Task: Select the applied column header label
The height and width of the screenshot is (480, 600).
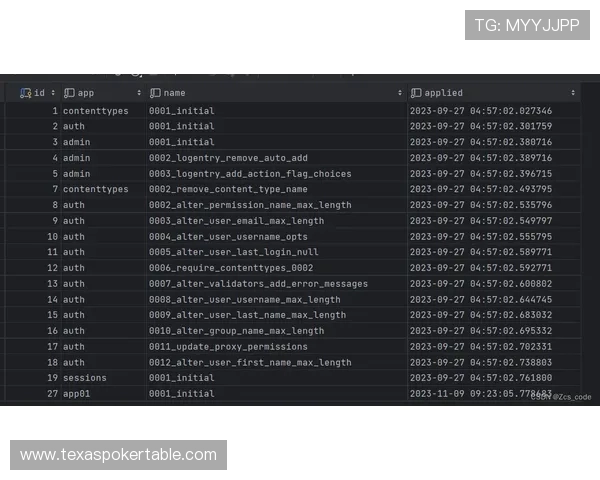Action: [x=443, y=93]
